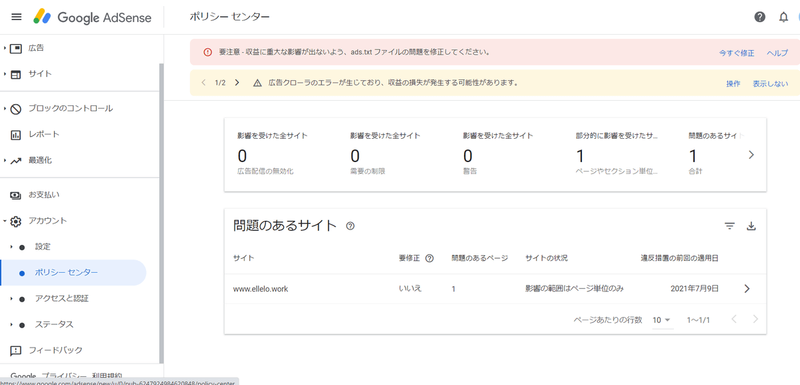Image resolution: width=800 pixels, height=385 pixels.
Task: Go to next table page
Action: 756,319
